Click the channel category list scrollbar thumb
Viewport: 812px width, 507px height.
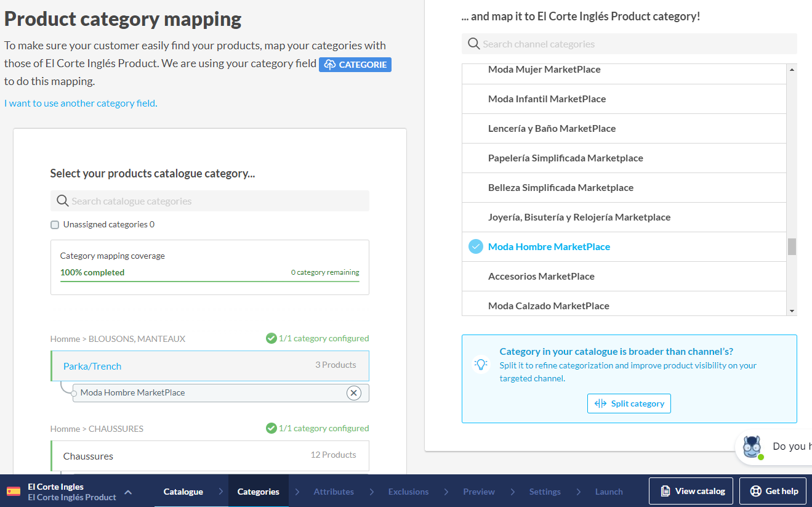[792, 246]
